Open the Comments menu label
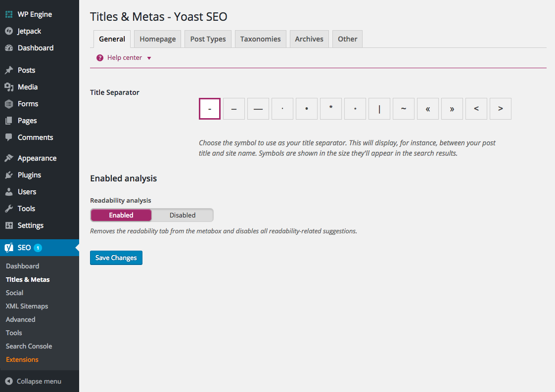Image resolution: width=555 pixels, height=392 pixels. 36,137
